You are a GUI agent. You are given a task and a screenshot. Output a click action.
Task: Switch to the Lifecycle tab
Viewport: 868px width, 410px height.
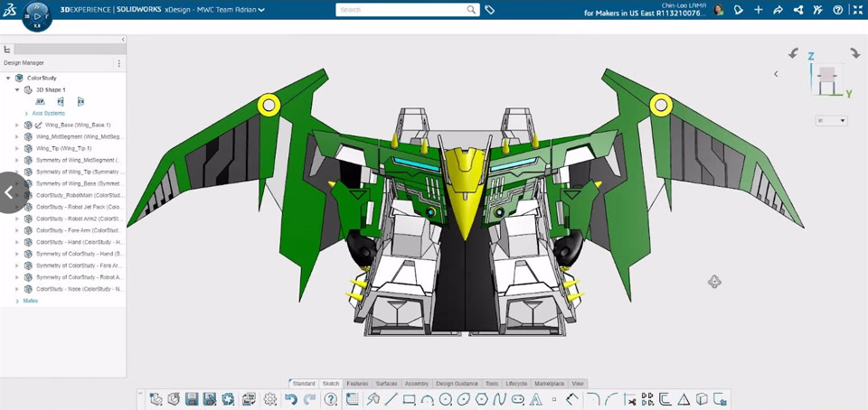pos(516,384)
